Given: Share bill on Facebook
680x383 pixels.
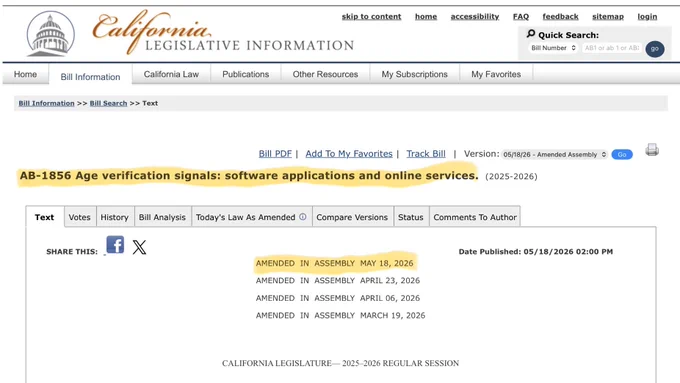Looking at the screenshot, I should coord(115,245).
